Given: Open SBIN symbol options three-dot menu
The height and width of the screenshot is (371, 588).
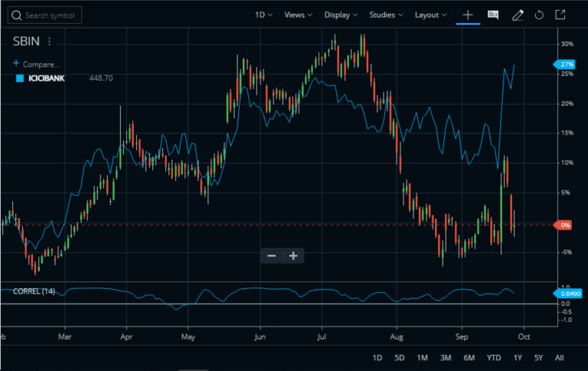Looking at the screenshot, I should tap(50, 41).
